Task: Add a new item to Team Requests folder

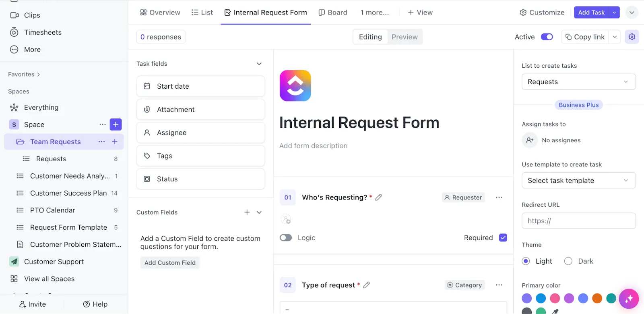Action: click(115, 141)
